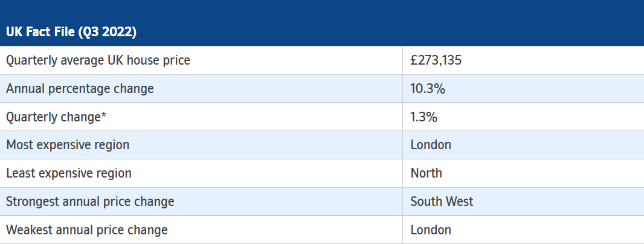This screenshot has width=644, height=244.
Task: Click London in Most expensive region row
Action: (x=431, y=145)
